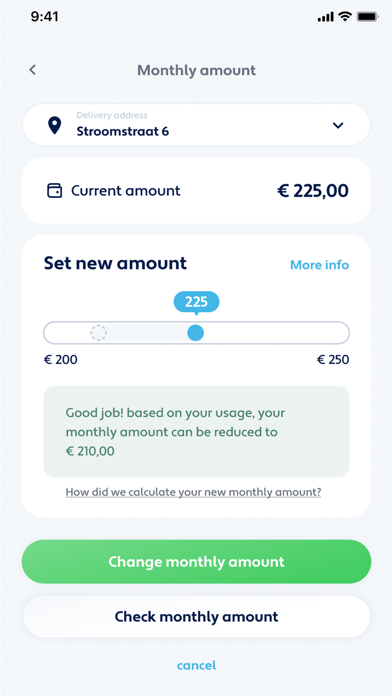This screenshot has width=392, height=696.
Task: Tap the 225 value bubble above slider
Action: 196,302
